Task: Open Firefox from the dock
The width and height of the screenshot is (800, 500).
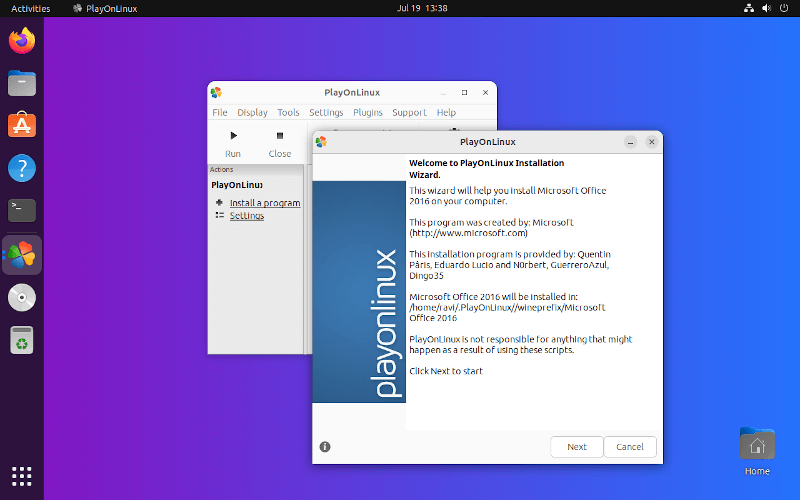Action: (x=21, y=41)
